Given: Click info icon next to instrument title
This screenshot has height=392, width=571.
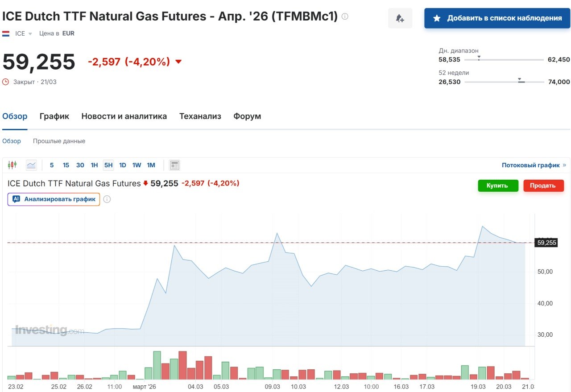Looking at the screenshot, I should pyautogui.click(x=345, y=17).
